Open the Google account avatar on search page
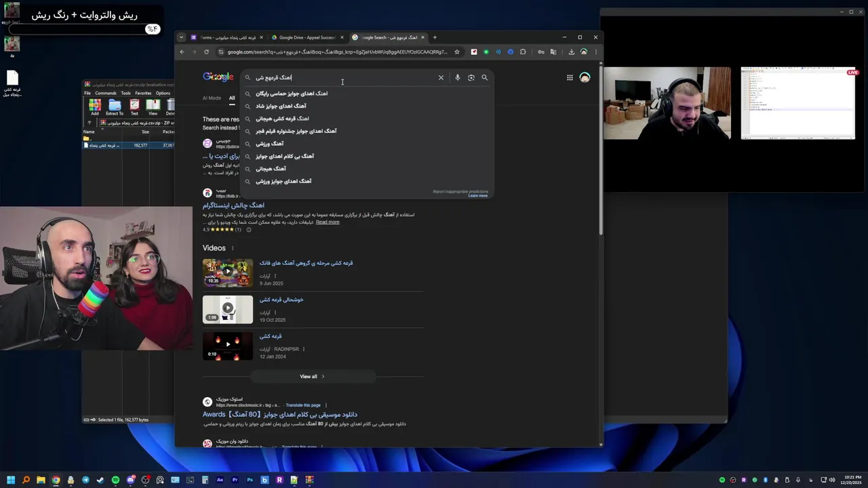Image resolution: width=868 pixels, height=488 pixels. pyautogui.click(x=585, y=77)
